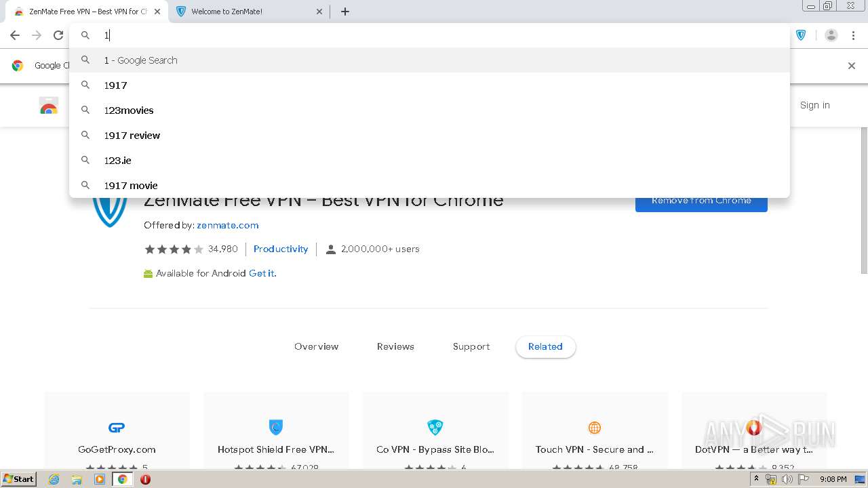Open the Productivity category link
This screenshot has height=488, width=868.
tap(281, 249)
